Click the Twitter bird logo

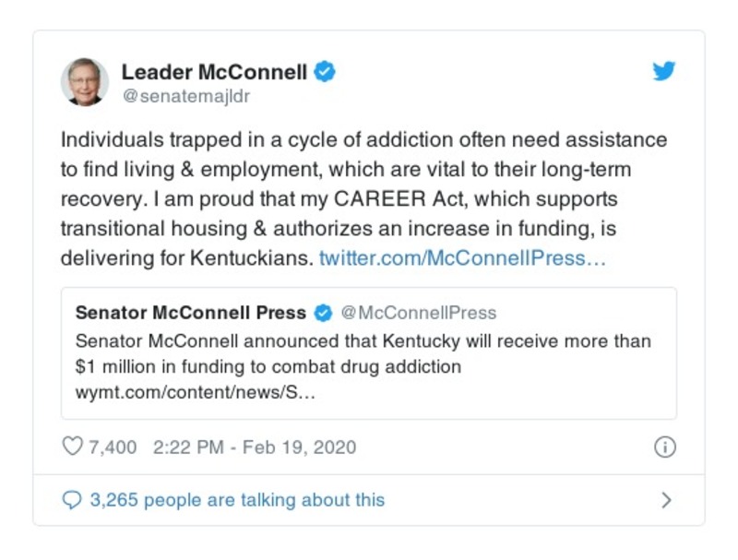coord(664,72)
